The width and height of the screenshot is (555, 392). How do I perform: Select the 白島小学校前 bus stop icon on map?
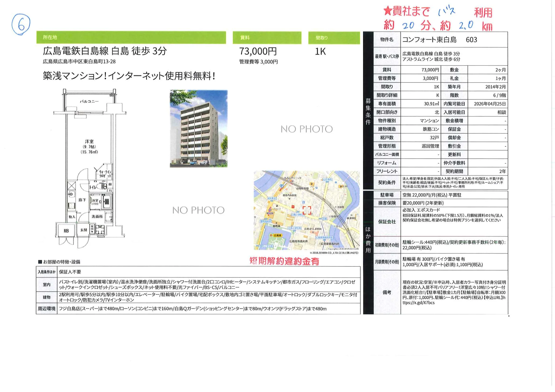click(x=298, y=212)
